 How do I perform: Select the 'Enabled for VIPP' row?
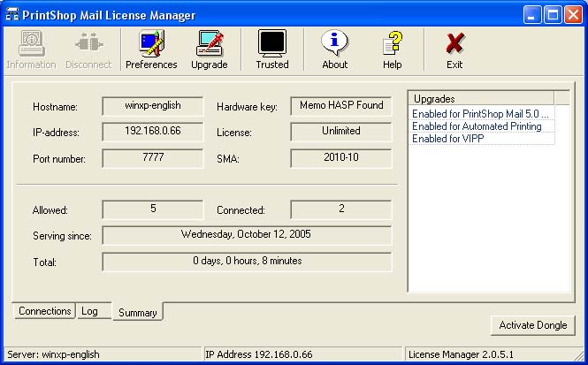tap(482, 139)
